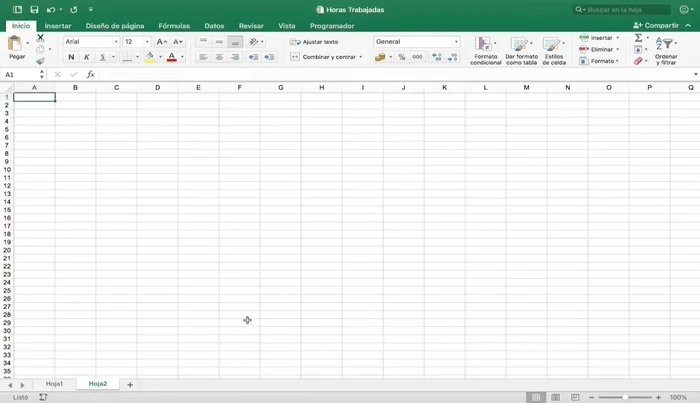Toggle bottom vertical alignment

235,42
